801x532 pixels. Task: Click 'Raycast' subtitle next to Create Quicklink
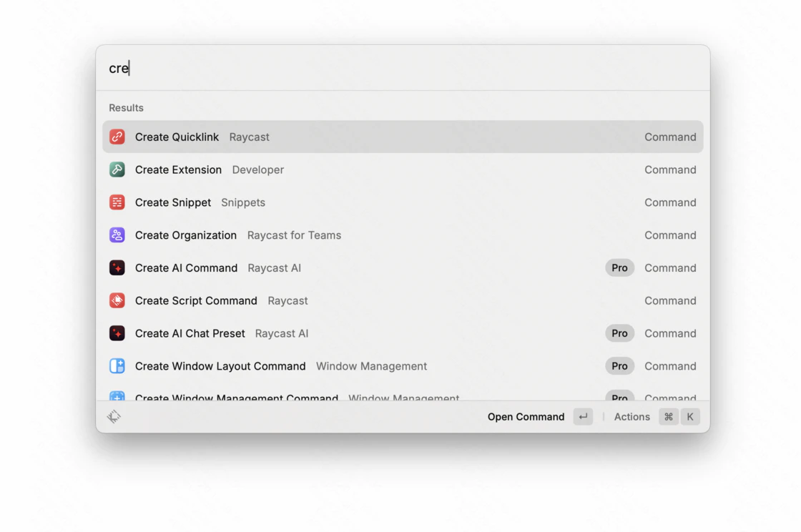tap(250, 137)
